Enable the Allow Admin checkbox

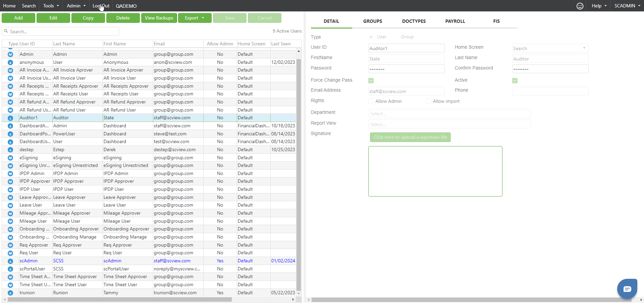coord(371,101)
